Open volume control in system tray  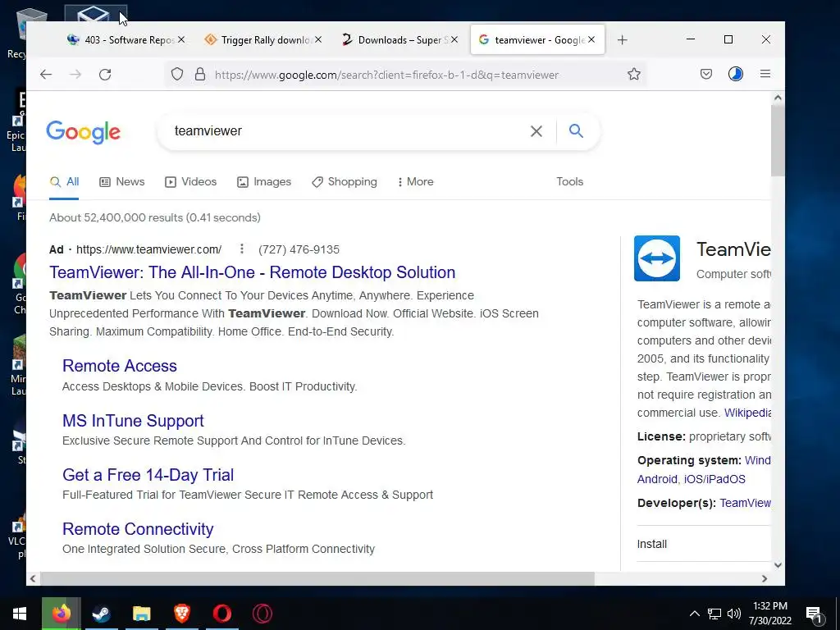[734, 614]
